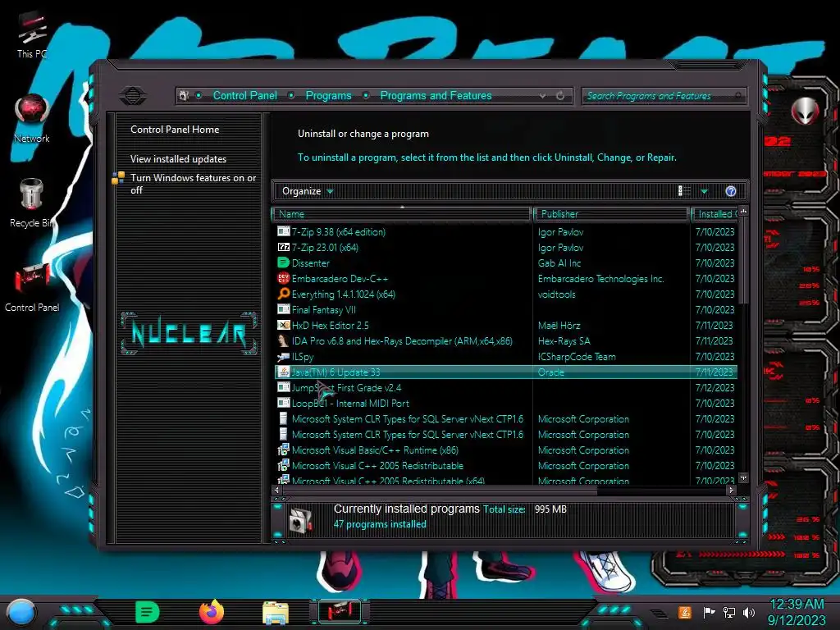Open Turn Windows features on or off
The height and width of the screenshot is (630, 840).
193,184
